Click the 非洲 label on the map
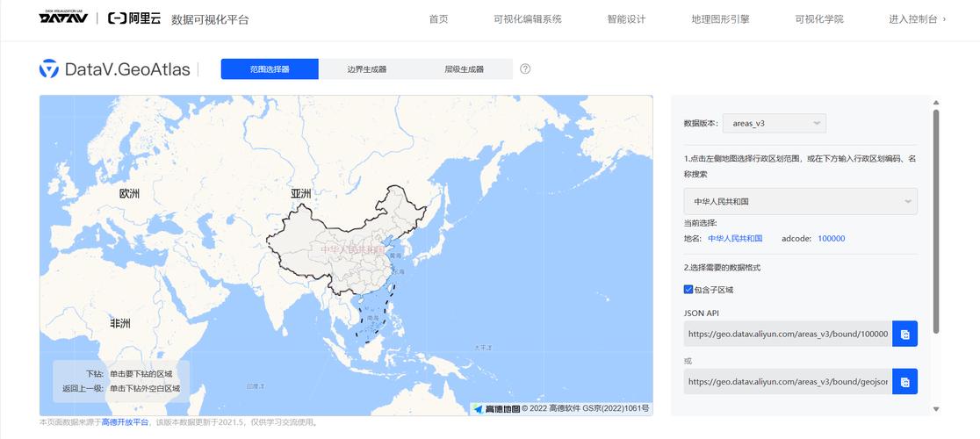 [x=120, y=323]
